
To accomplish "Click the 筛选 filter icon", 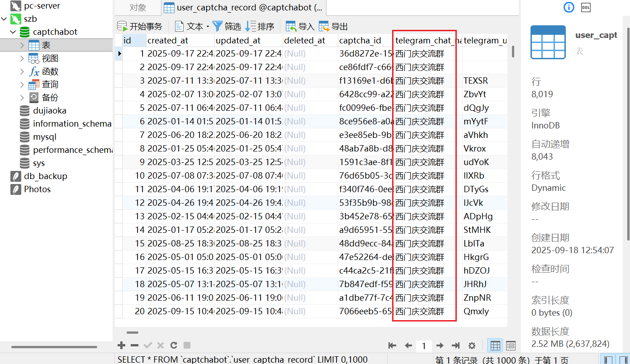I will [218, 26].
